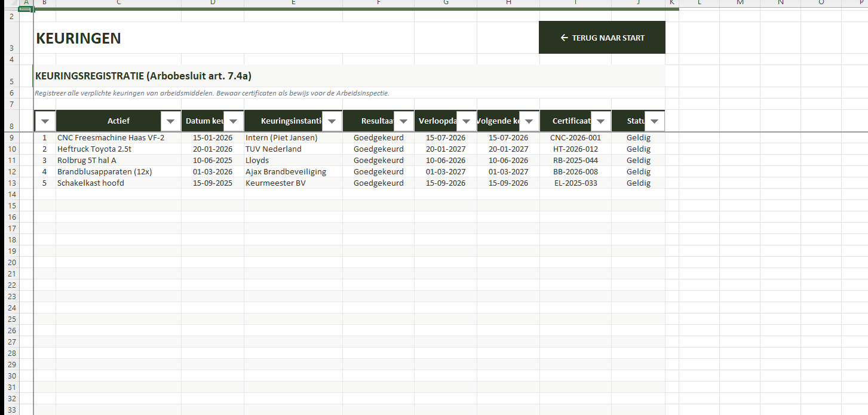Click the KEURINGEN title cell
868x415 pixels.
click(x=78, y=38)
